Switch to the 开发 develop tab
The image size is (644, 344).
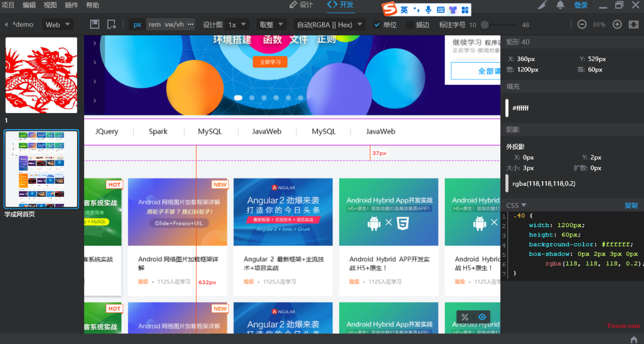pyautogui.click(x=340, y=5)
